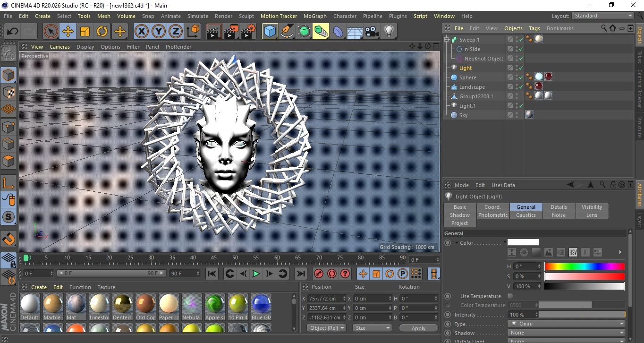644x343 pixels.
Task: Toggle Sweep.1 enabled checkmark
Action: (x=521, y=40)
